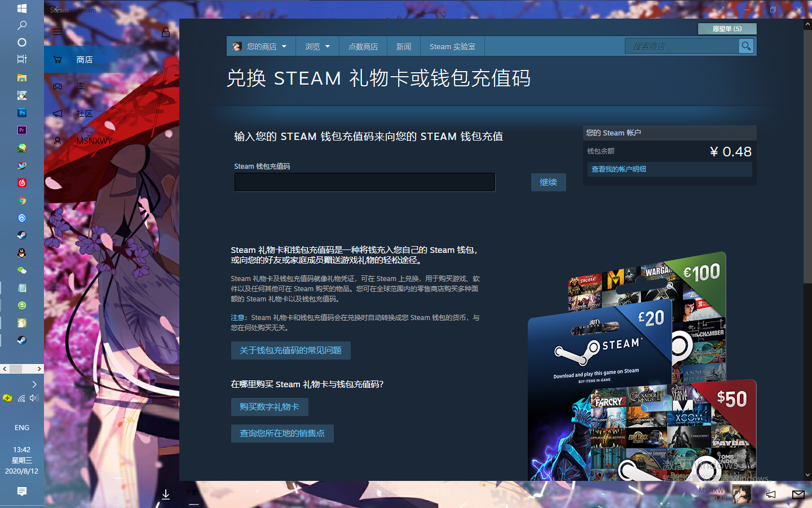Click the Steam page vertical scrollbar up arrow
Image resolution: width=812 pixels, height=508 pixels.
click(807, 24)
